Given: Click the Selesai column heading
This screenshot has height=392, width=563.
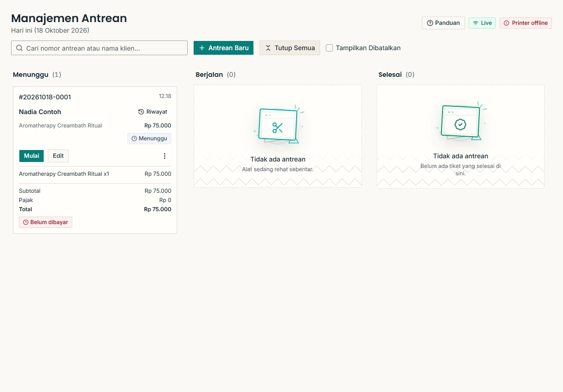Looking at the screenshot, I should [x=390, y=75].
